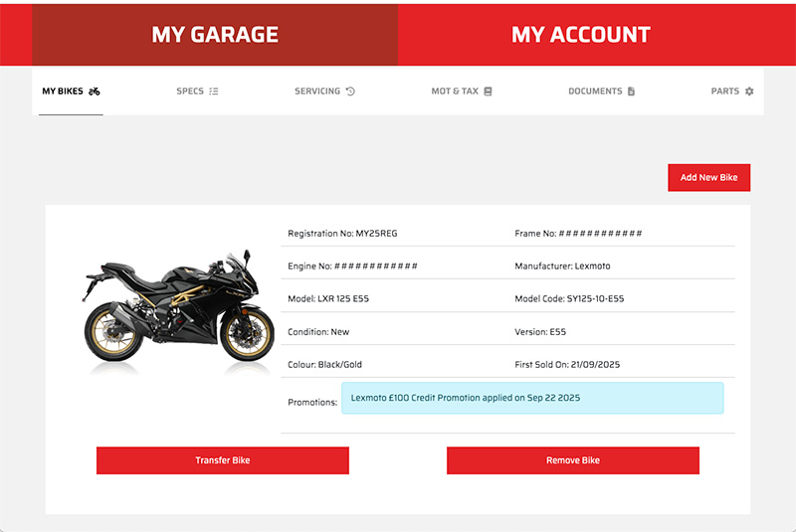Click the Registration No MY25REG text
The image size is (796, 532).
click(342, 234)
